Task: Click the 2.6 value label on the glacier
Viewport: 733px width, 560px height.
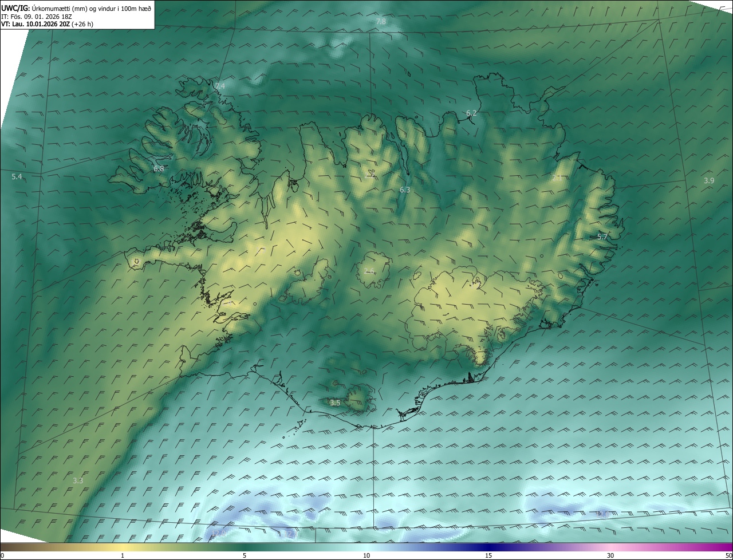Action: coord(369,271)
